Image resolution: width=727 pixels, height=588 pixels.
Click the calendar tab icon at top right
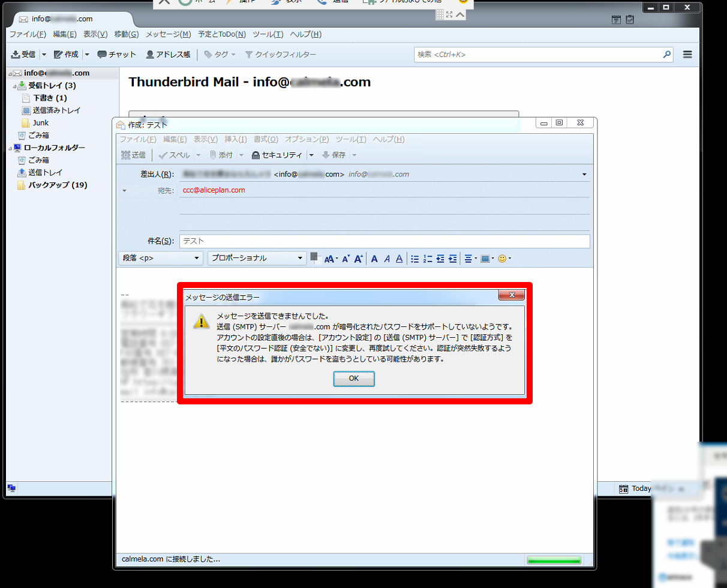(616, 20)
